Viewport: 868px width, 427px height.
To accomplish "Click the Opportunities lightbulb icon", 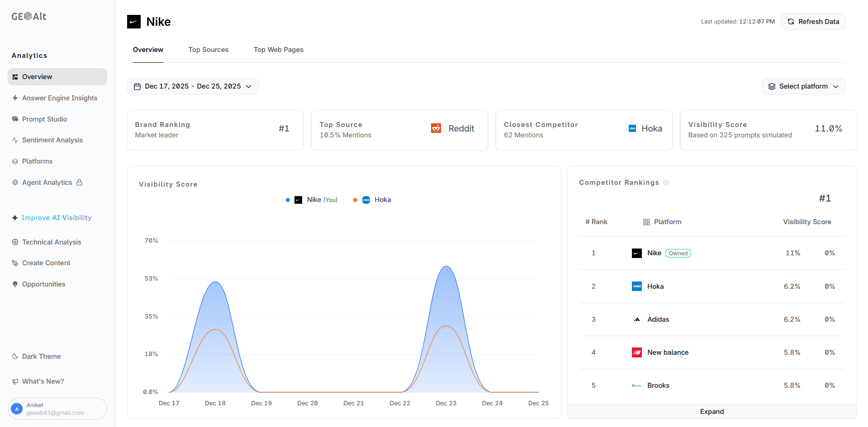I will (x=15, y=284).
